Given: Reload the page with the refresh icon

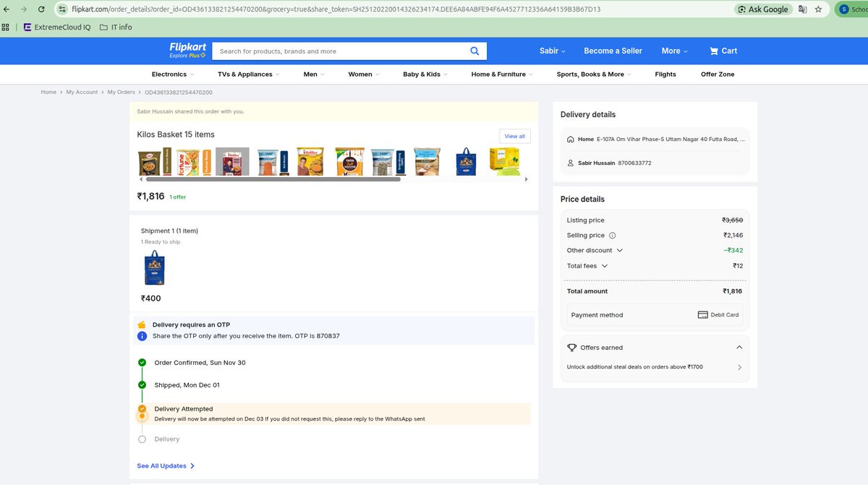Looking at the screenshot, I should [x=41, y=9].
